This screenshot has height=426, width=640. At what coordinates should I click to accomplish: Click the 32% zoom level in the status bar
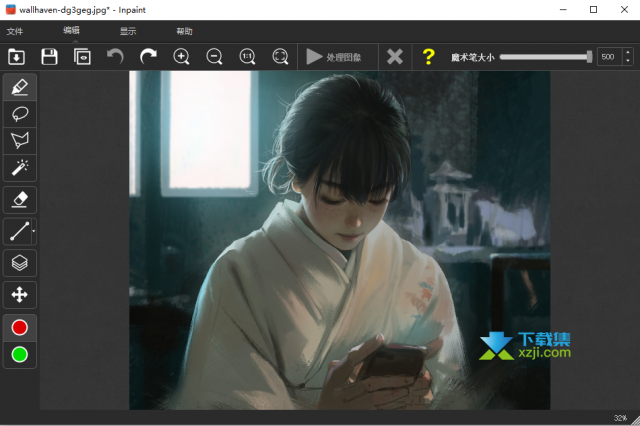coord(620,418)
